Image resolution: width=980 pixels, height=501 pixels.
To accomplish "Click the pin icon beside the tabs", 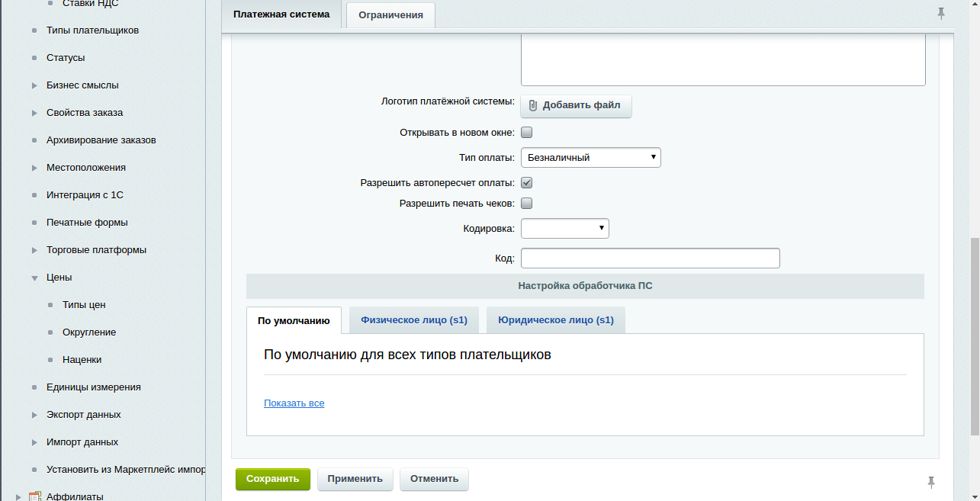I will click(941, 13).
